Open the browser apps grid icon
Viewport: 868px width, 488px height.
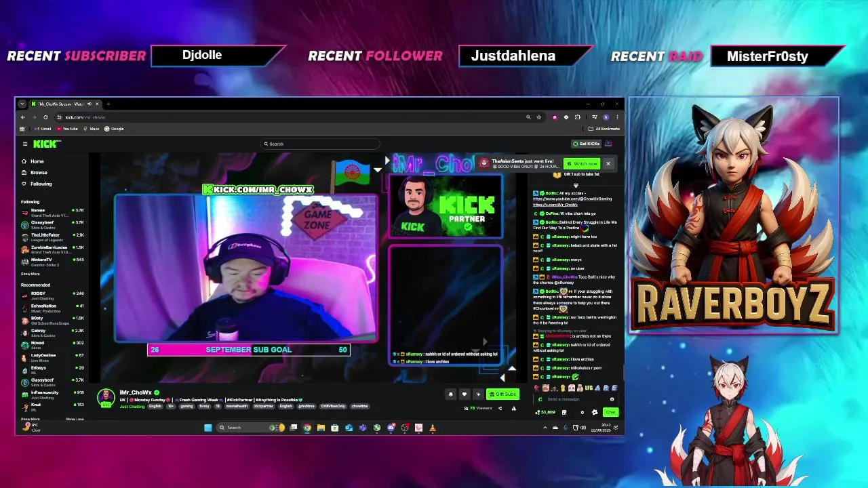[x=22, y=129]
